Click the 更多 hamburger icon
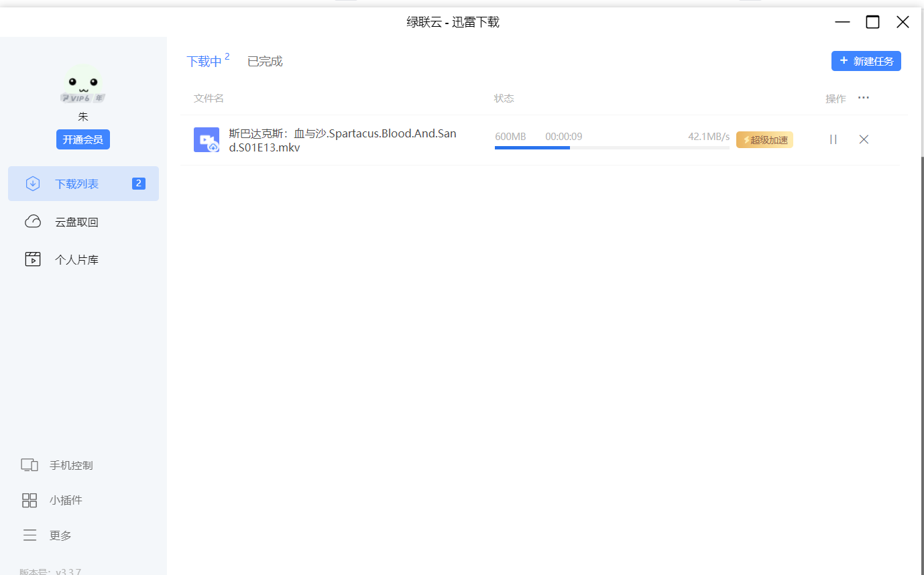The height and width of the screenshot is (575, 924). [x=30, y=535]
